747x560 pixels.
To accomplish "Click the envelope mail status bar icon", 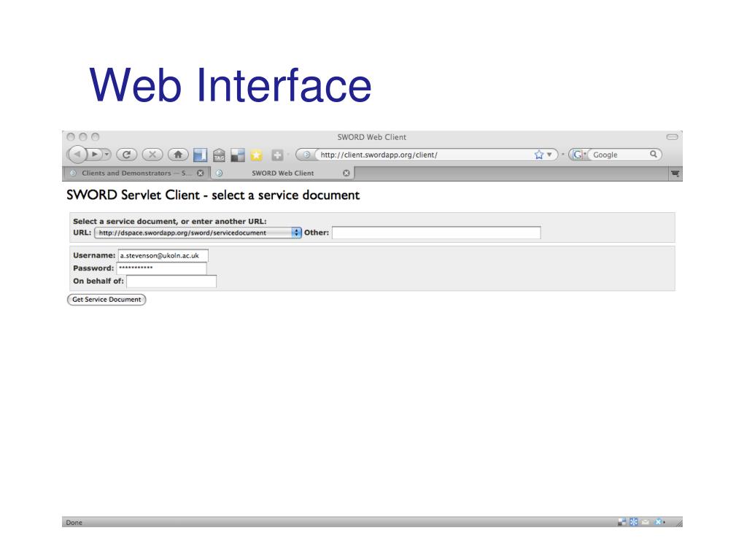I will (645, 522).
